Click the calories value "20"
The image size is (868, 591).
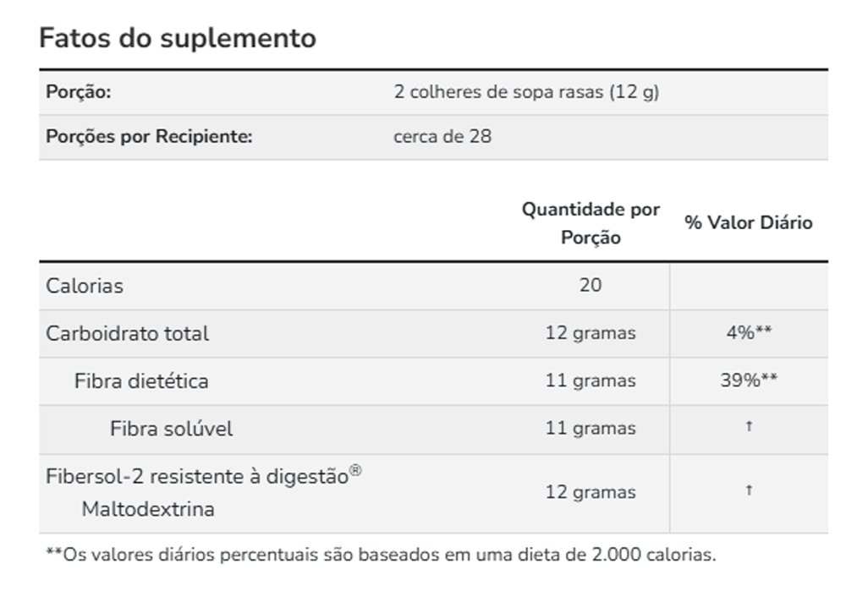(x=591, y=285)
